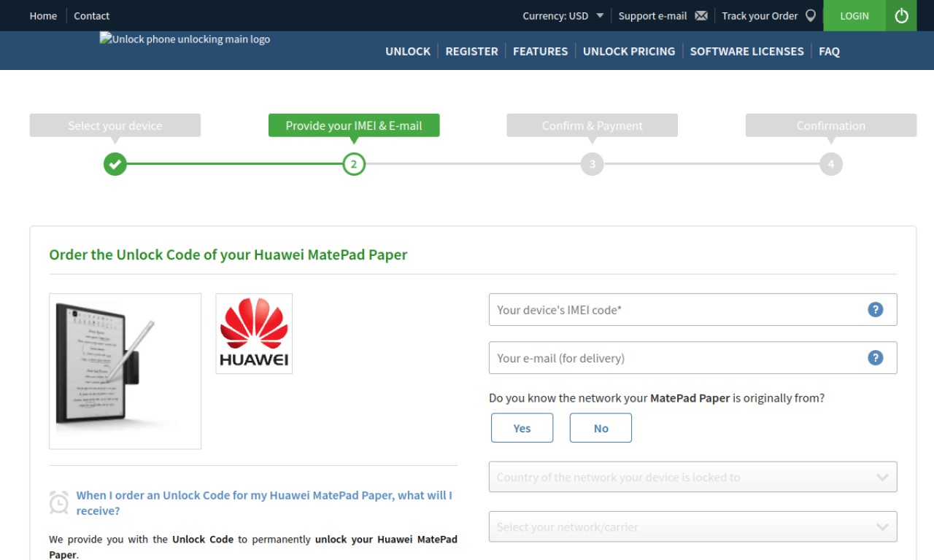Open the UNLOCK PRICING menu item

pos(629,51)
